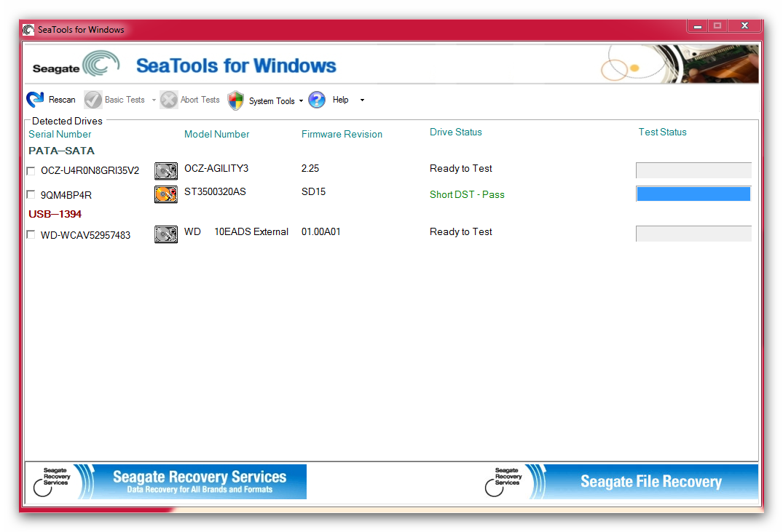The width and height of the screenshot is (783, 532).
Task: Click the Basic Tests label
Action: [125, 100]
